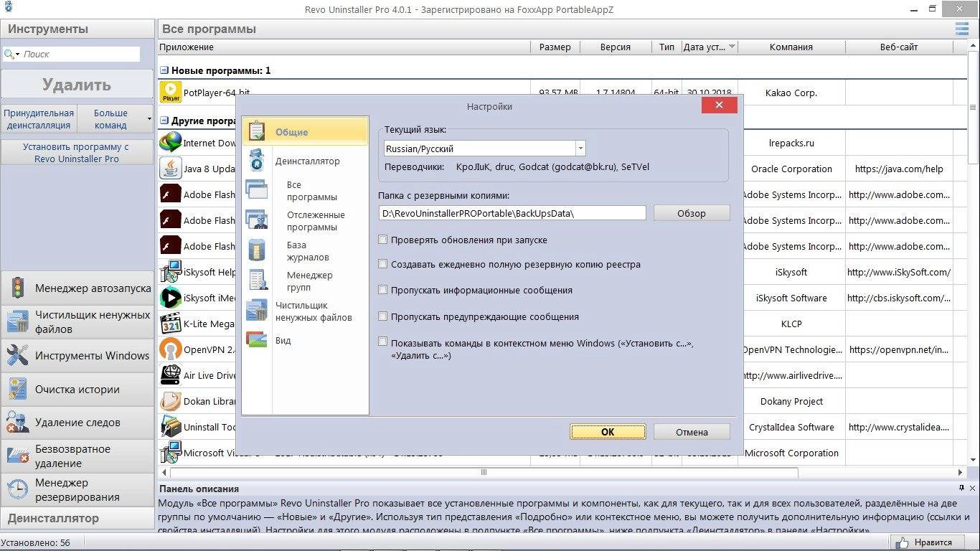Open База журналов settings subsection
The image size is (980, 551).
pyautogui.click(x=308, y=251)
